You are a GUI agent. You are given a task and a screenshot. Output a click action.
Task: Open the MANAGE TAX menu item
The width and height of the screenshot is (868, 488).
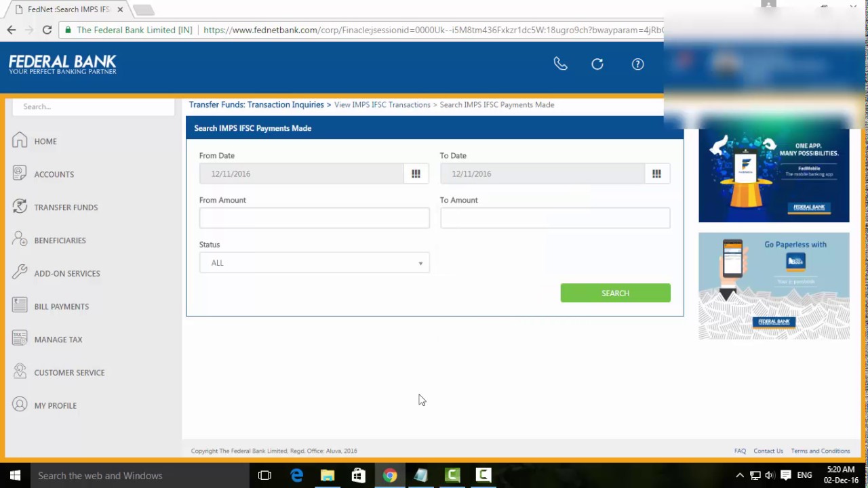coord(58,340)
